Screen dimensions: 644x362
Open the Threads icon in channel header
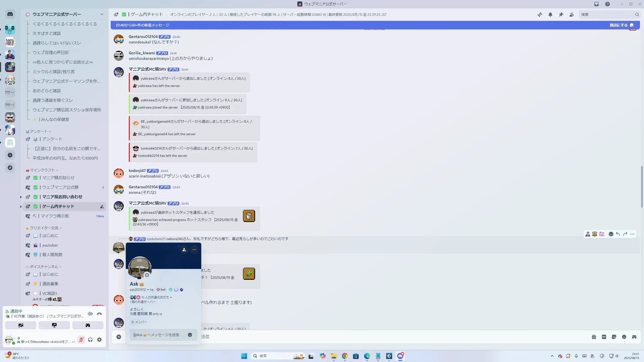click(540, 15)
